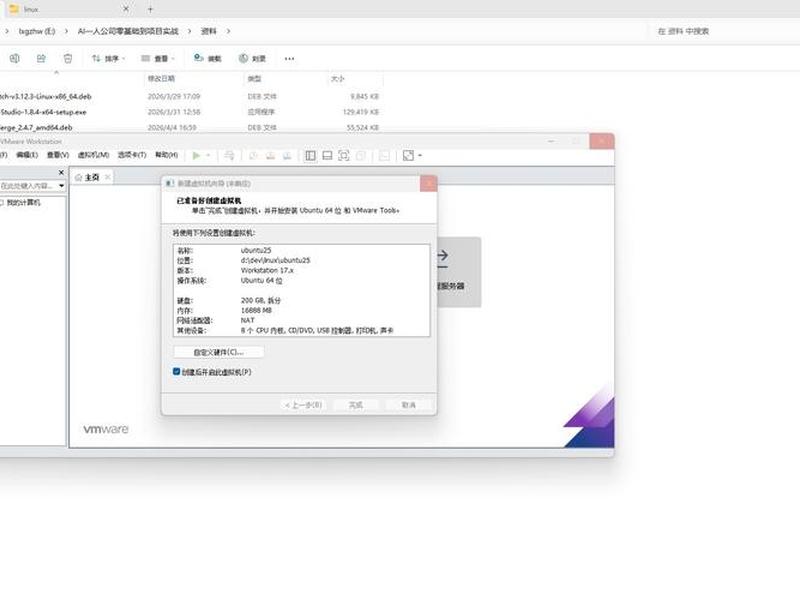Click the full screen mode icon in VMware toolbar

pyautogui.click(x=344, y=156)
